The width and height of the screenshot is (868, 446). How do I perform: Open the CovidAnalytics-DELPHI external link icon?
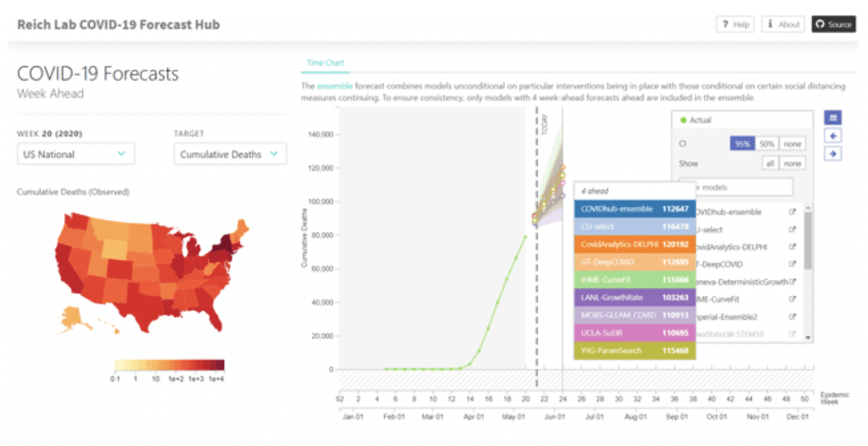792,247
